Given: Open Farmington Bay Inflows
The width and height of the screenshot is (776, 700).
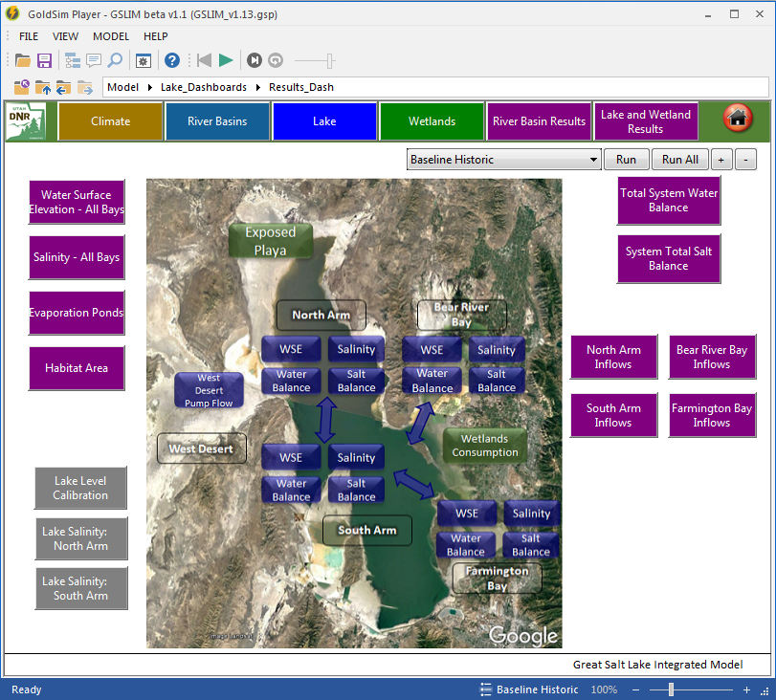Looking at the screenshot, I should (712, 415).
